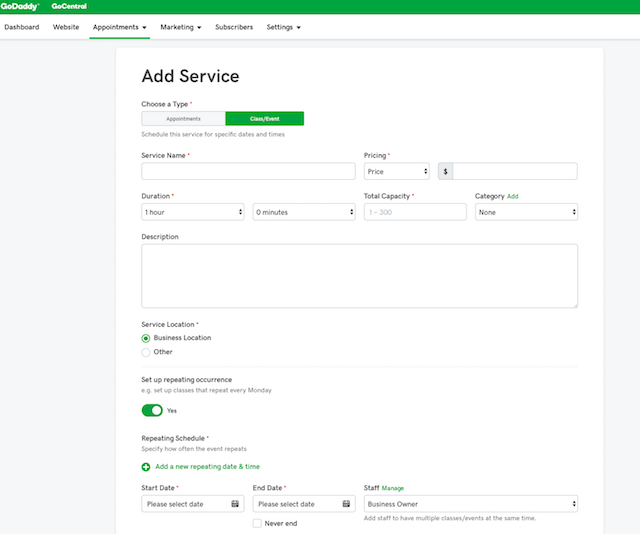
Task: Open the End Date calendar icon
Action: tap(346, 504)
